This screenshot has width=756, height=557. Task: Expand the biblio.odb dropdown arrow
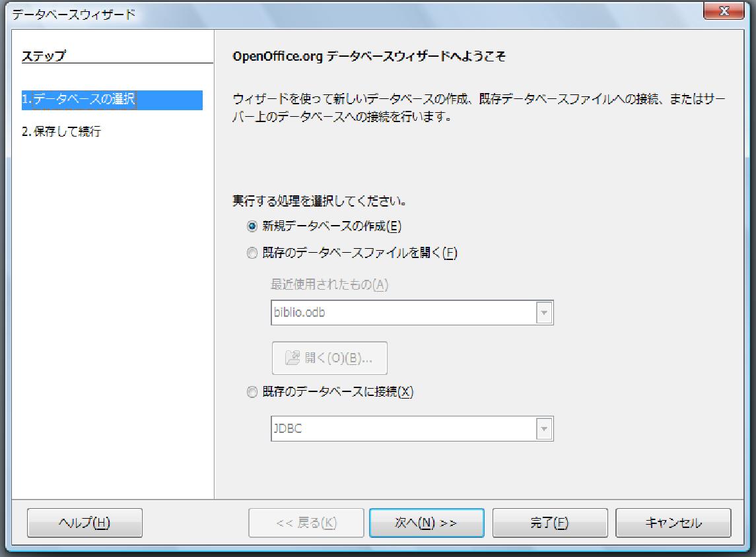[x=544, y=313]
